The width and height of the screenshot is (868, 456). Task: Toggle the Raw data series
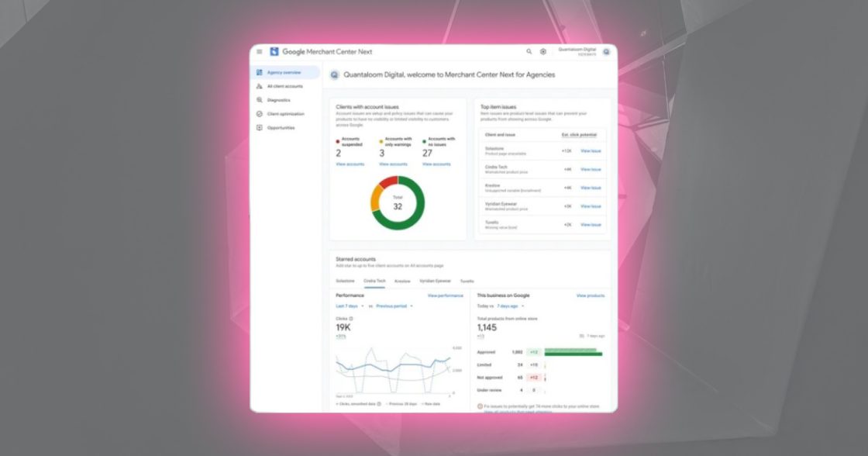(432, 404)
